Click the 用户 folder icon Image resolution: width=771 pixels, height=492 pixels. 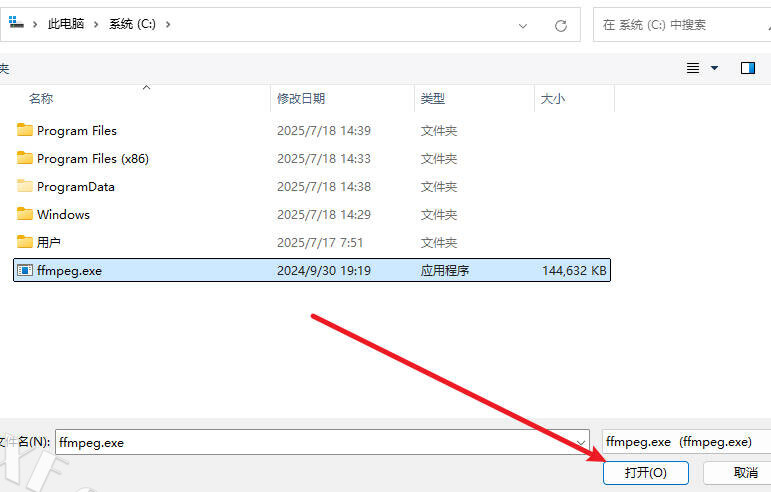pyautogui.click(x=25, y=242)
